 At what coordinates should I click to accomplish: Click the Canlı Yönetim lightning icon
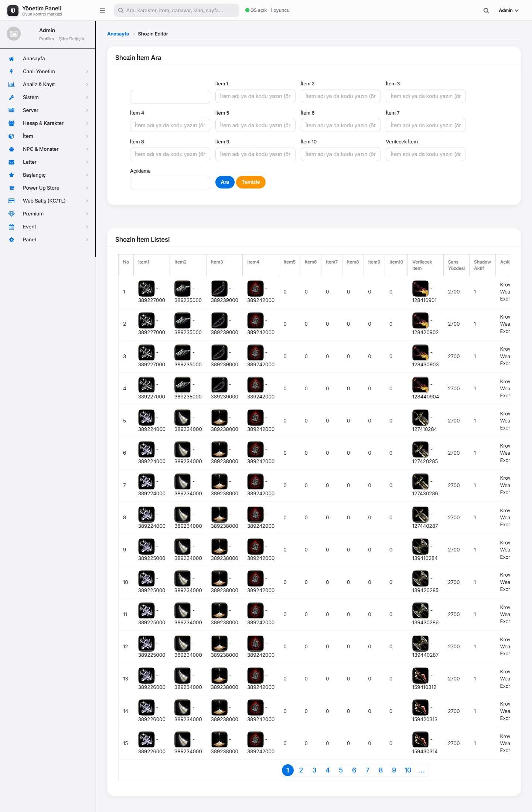pyautogui.click(x=11, y=72)
